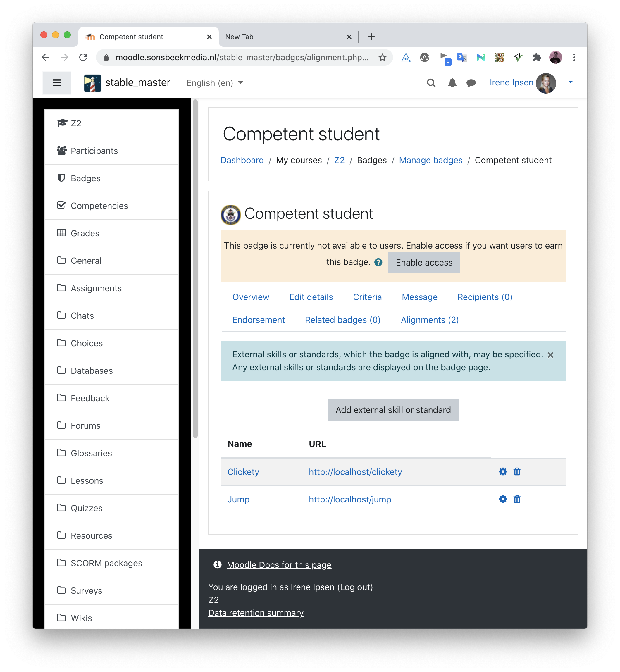Image resolution: width=620 pixels, height=672 pixels.
Task: Edit the Jump alignment gear icon
Action: 502,499
